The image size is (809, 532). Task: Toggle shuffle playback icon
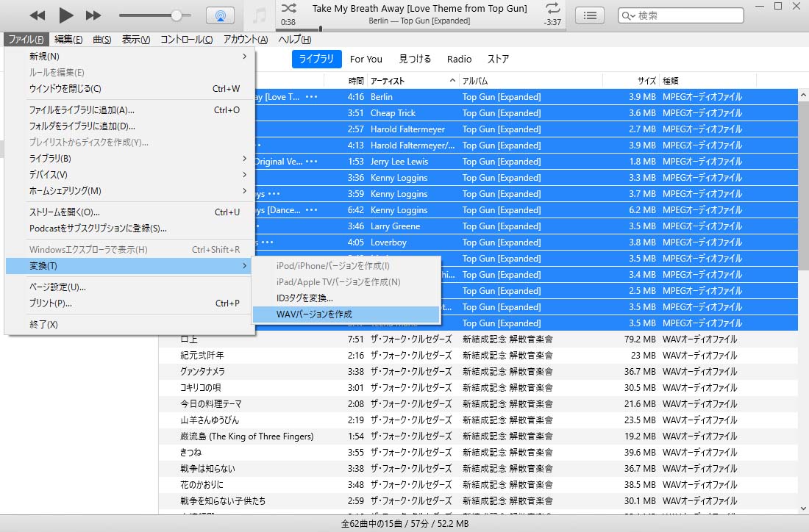pyautogui.click(x=289, y=9)
